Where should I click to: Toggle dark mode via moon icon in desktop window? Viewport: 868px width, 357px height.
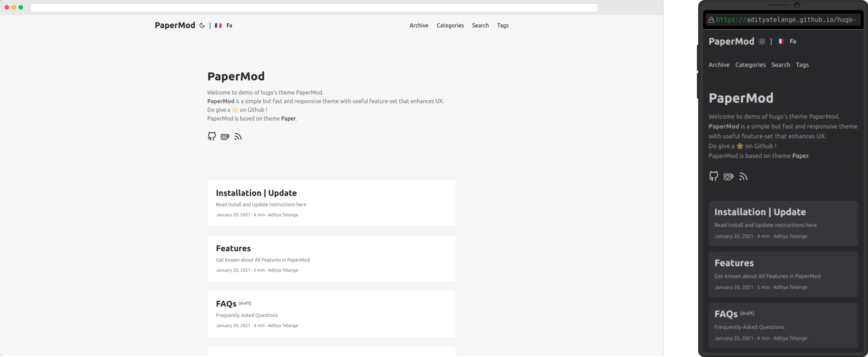pos(202,25)
